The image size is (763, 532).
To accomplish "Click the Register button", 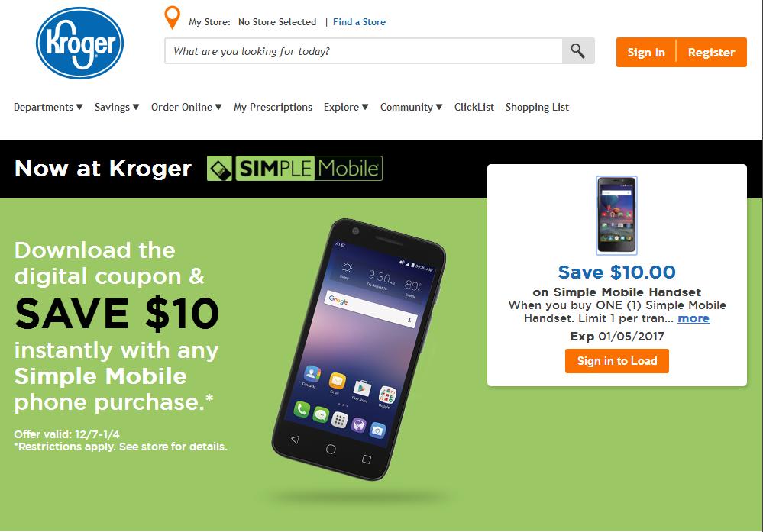I will coord(711,52).
